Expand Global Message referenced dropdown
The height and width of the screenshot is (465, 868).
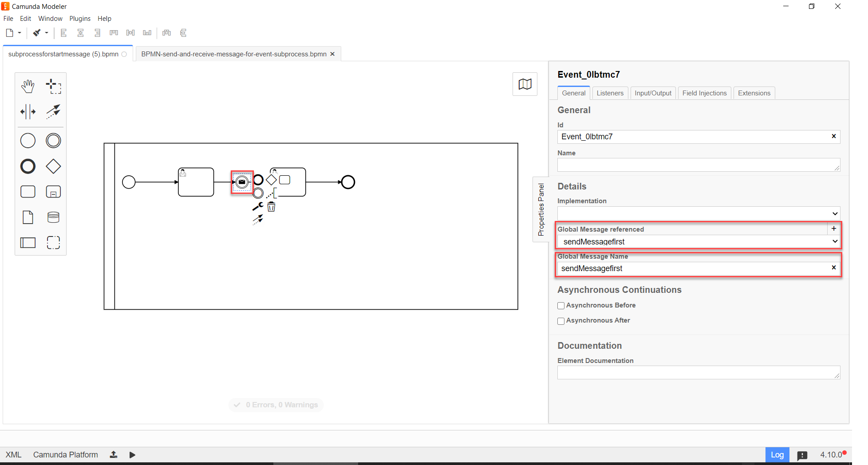[x=698, y=241]
